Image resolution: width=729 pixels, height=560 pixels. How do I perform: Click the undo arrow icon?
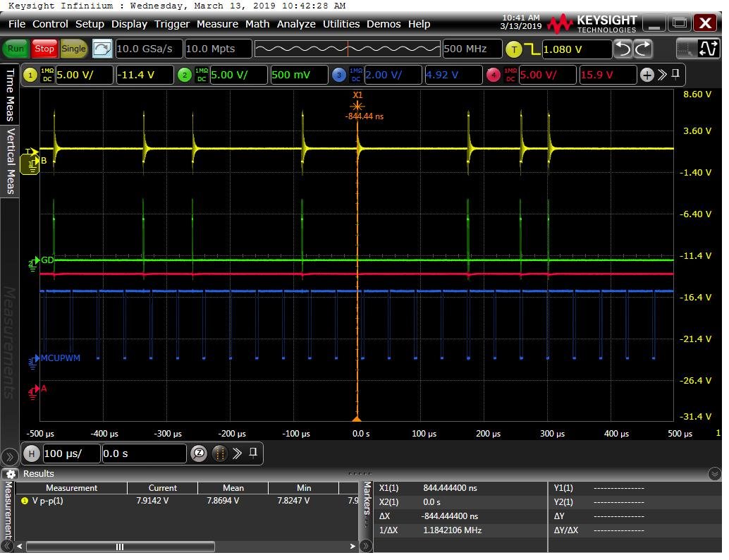(x=623, y=49)
